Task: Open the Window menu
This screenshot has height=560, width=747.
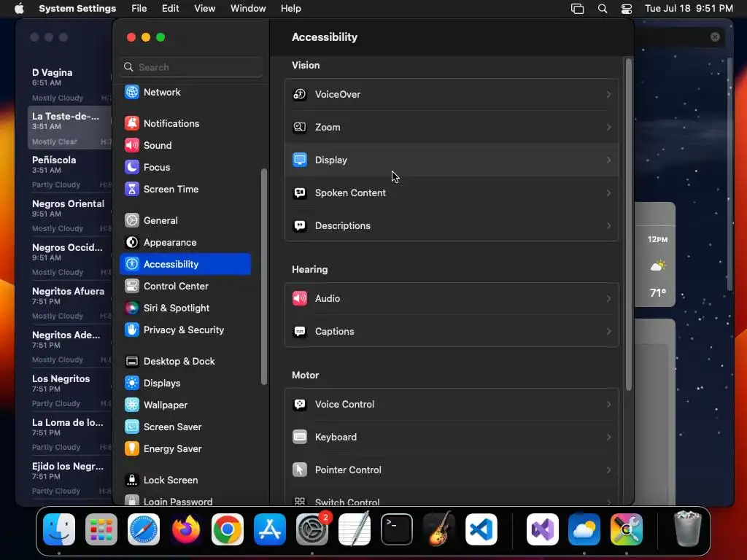Action: (x=248, y=9)
